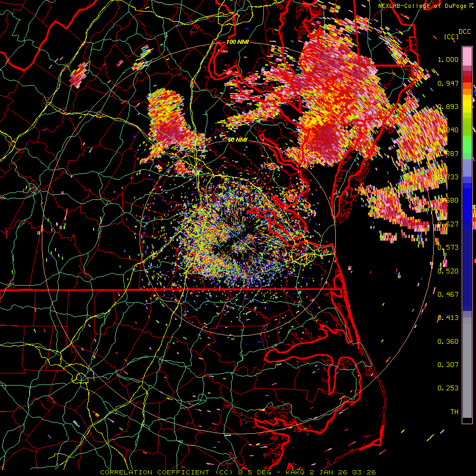Select the 0.413 legend value

click(x=448, y=317)
